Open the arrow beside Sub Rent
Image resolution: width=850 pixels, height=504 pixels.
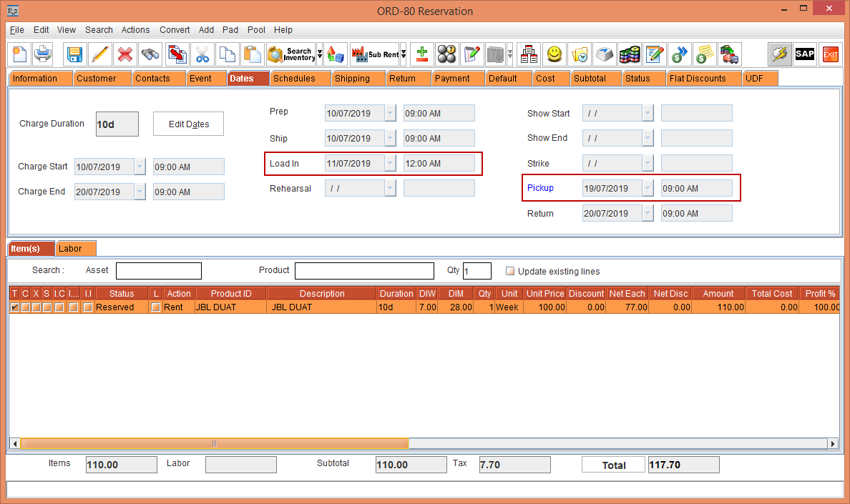click(404, 54)
